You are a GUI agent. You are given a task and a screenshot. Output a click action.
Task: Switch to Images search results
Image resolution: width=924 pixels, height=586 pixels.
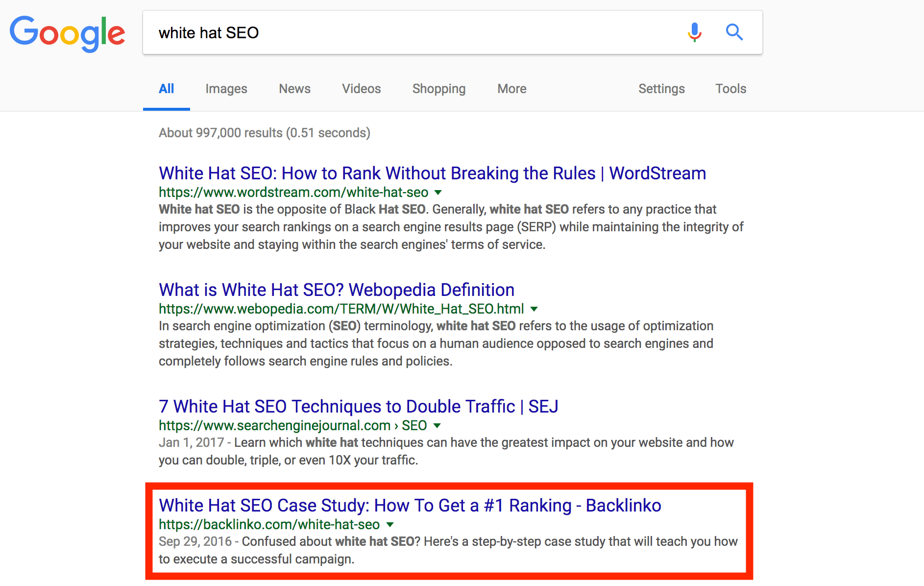pyautogui.click(x=226, y=89)
